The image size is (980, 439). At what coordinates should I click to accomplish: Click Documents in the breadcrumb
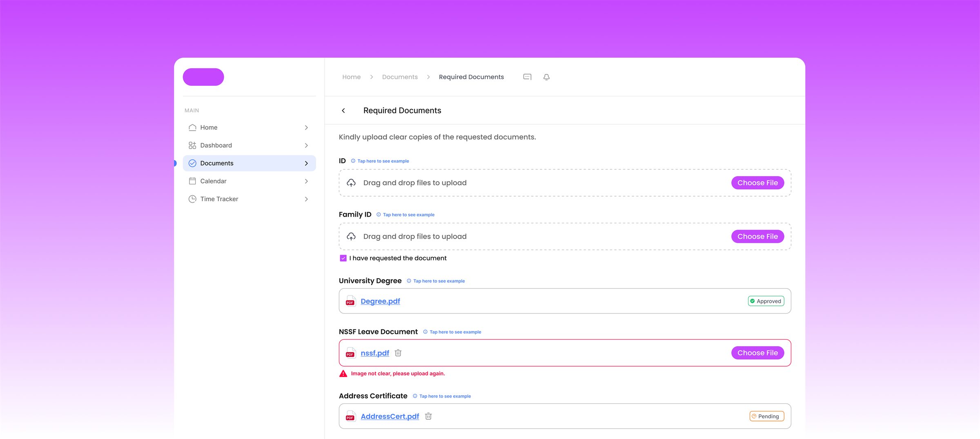coord(400,77)
